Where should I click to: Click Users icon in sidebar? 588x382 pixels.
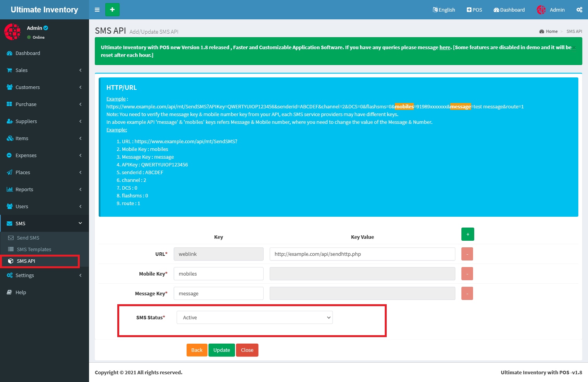pyautogui.click(x=10, y=207)
